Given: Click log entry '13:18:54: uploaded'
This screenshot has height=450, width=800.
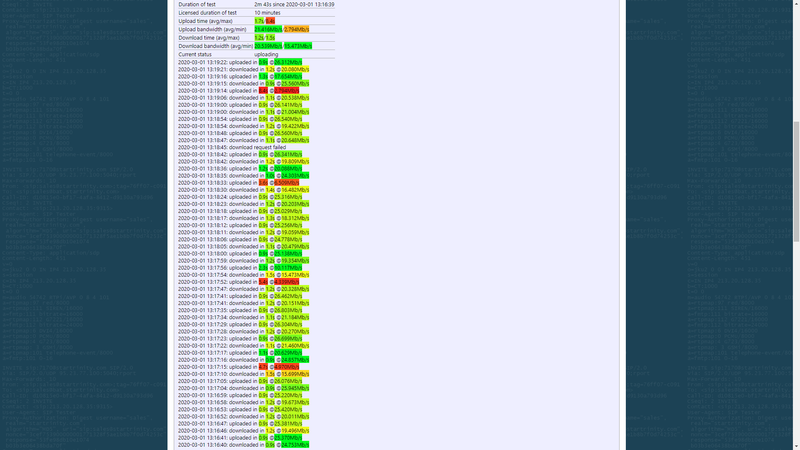Looking at the screenshot, I should pos(240,119).
